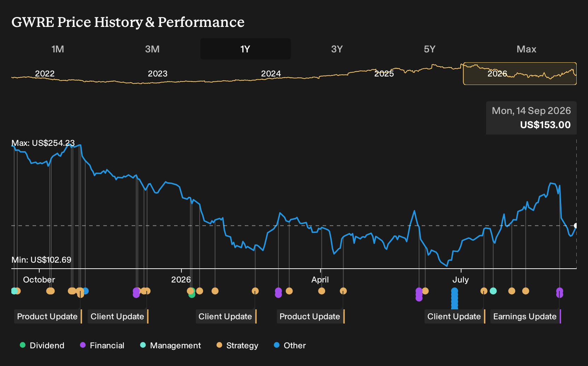
Task: Click the teal Management marker left of October
Action: tap(14, 291)
